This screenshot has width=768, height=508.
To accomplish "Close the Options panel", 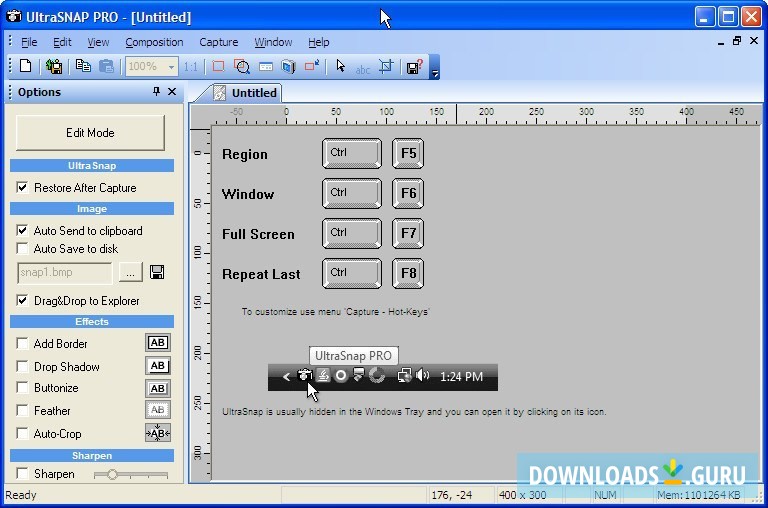I will click(172, 92).
